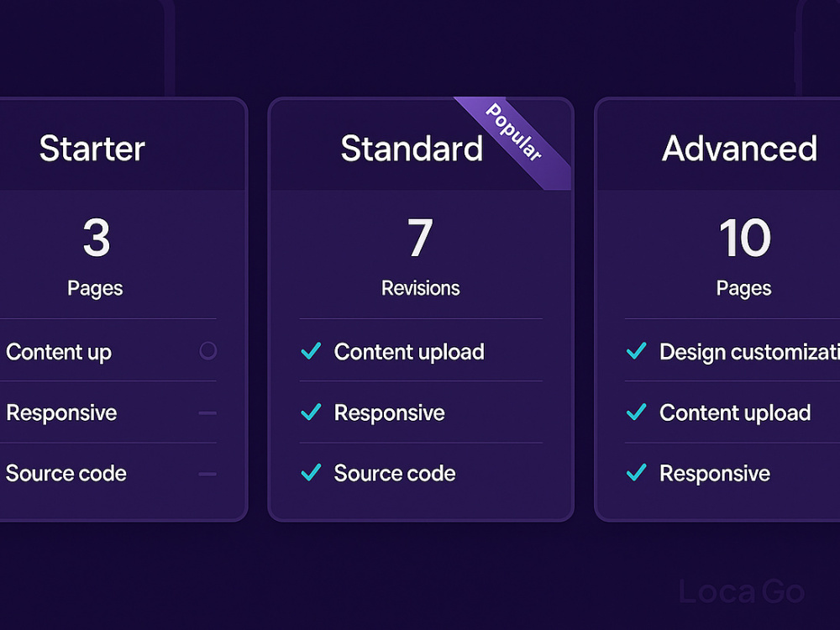Click the checkmark beside Advanced's Responsive
The width and height of the screenshot is (840, 630).
click(x=637, y=472)
